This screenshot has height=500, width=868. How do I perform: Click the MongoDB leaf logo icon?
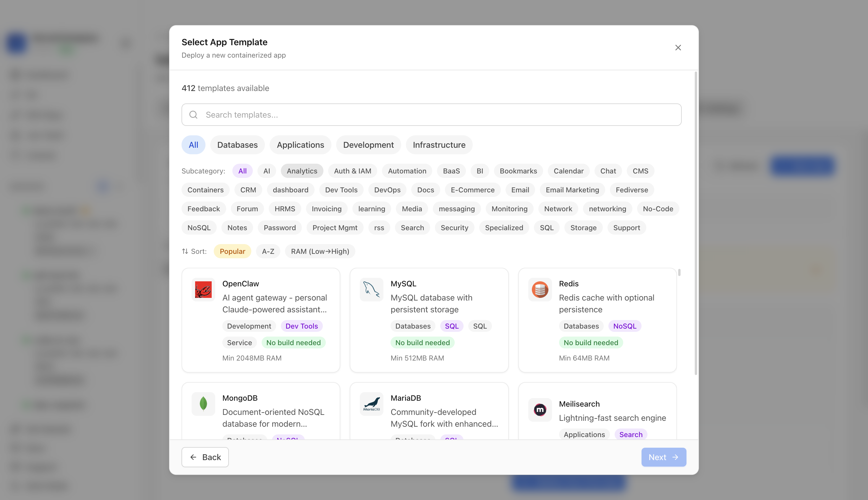[203, 404]
